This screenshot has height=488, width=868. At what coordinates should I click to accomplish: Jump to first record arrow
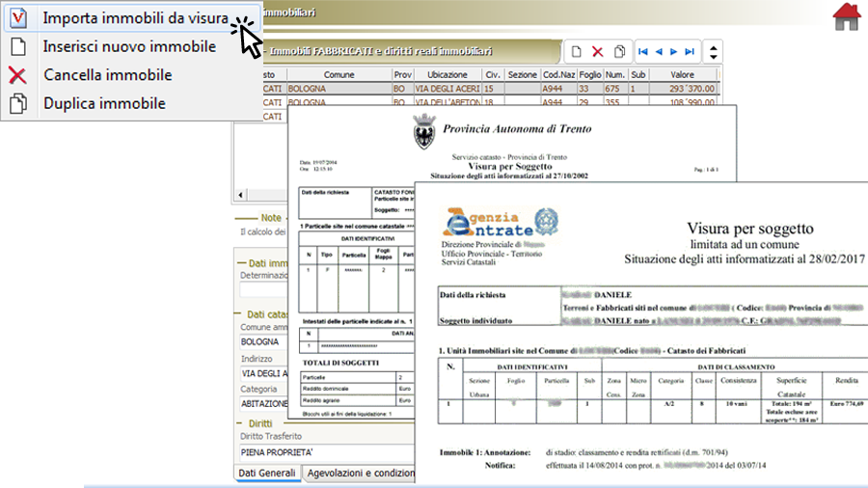pyautogui.click(x=642, y=51)
